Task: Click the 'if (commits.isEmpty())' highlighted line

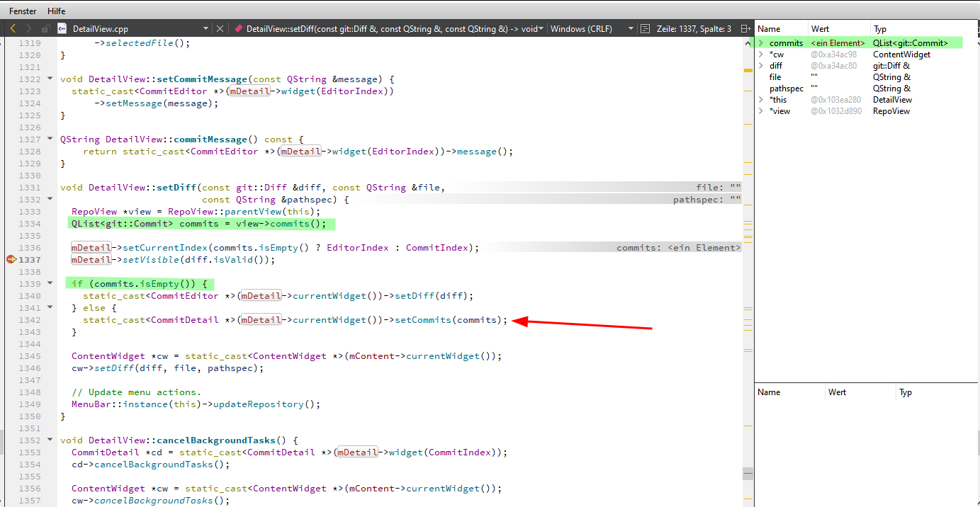Action: pyautogui.click(x=140, y=284)
